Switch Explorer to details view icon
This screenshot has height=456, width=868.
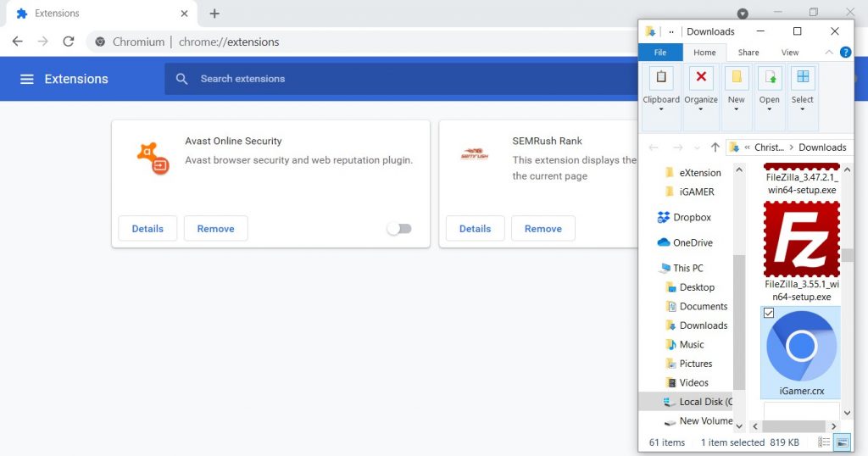coord(824,442)
